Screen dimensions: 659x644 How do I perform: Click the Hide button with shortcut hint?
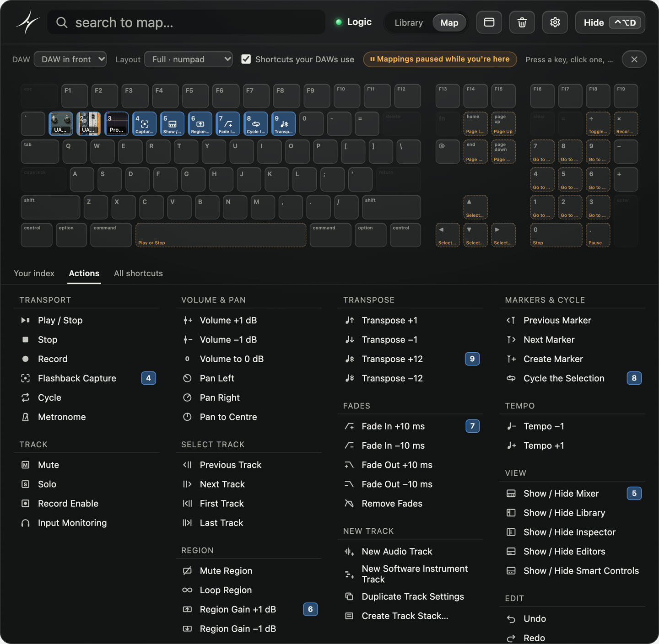click(x=610, y=22)
